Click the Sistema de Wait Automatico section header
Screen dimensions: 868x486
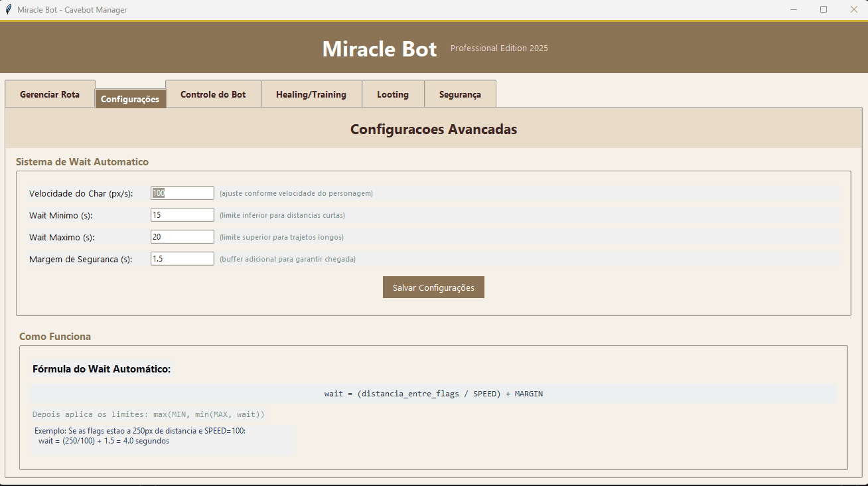pos(82,161)
